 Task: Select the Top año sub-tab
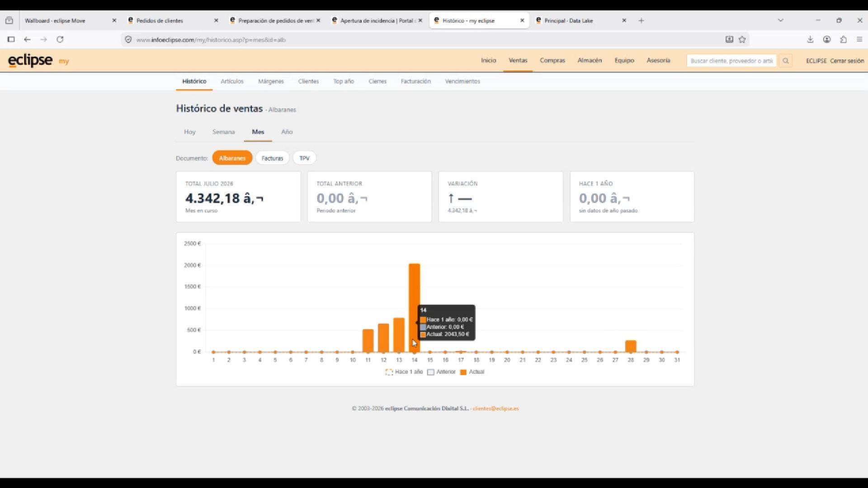pyautogui.click(x=344, y=81)
